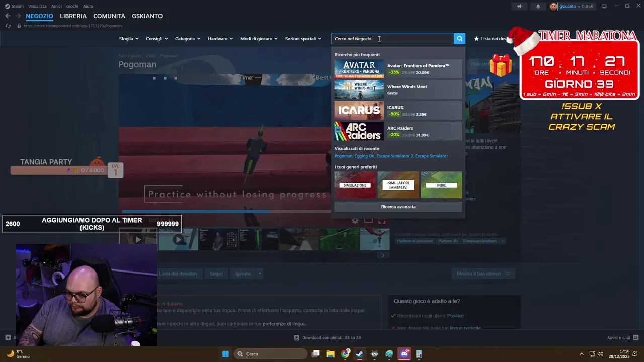Focus the Cerca nel Negozio search field

pos(392,39)
